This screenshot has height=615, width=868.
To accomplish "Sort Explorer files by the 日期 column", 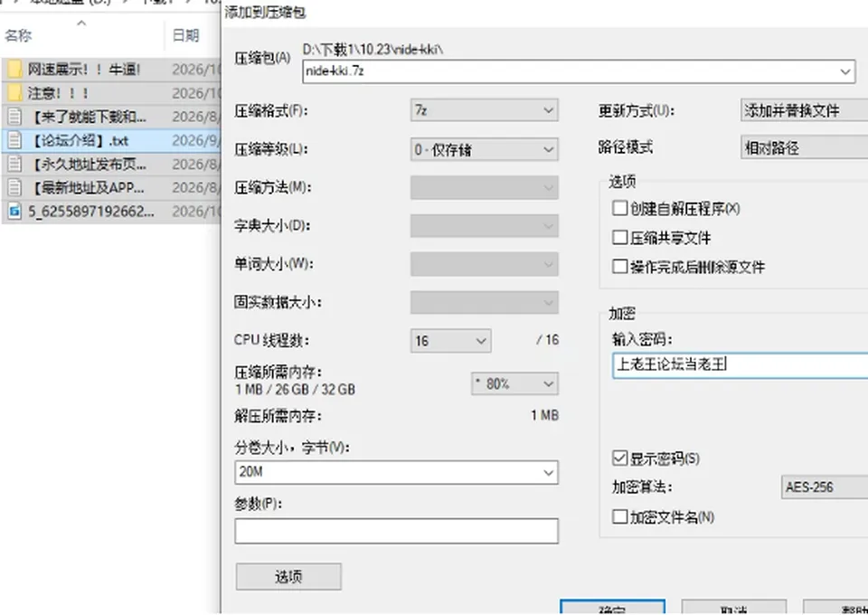I will click(x=185, y=36).
